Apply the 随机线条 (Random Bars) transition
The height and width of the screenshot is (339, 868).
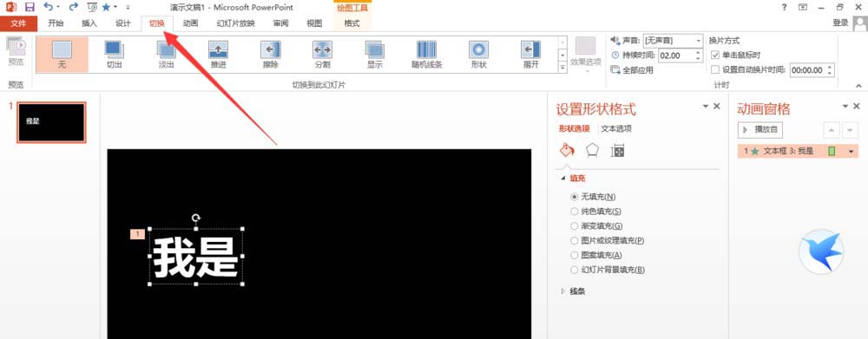pyautogui.click(x=426, y=55)
